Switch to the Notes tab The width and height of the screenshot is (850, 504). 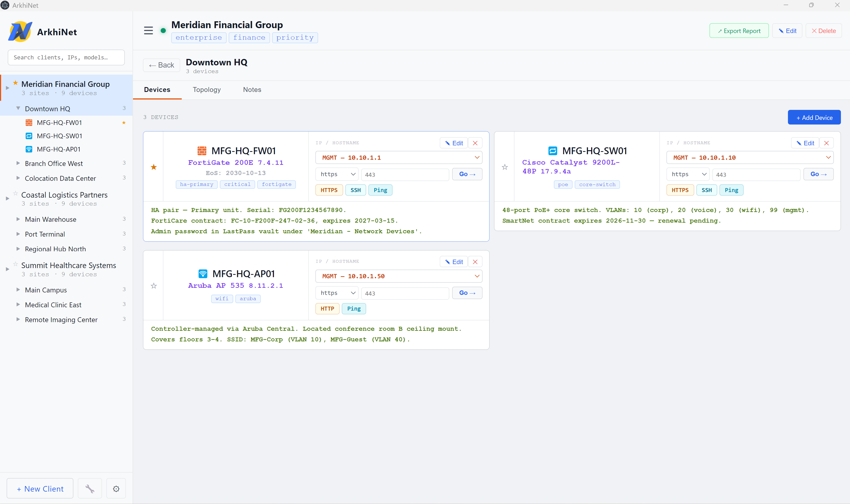point(252,90)
